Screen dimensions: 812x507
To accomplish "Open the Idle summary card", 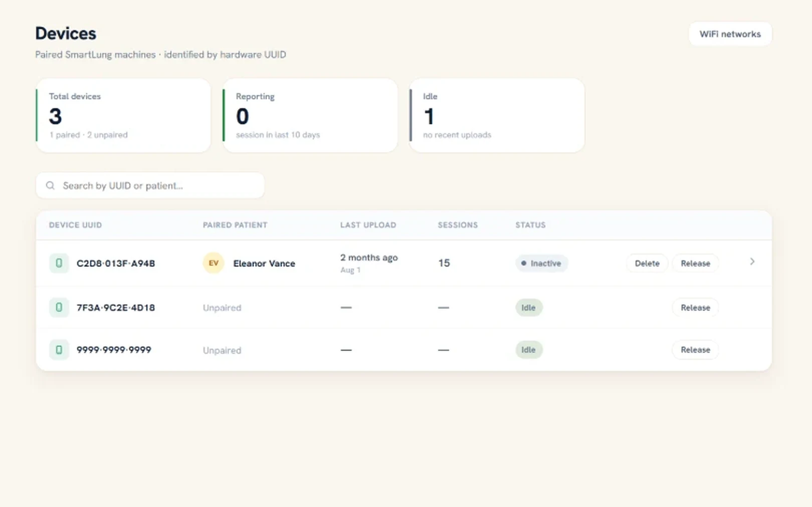I will click(x=497, y=115).
